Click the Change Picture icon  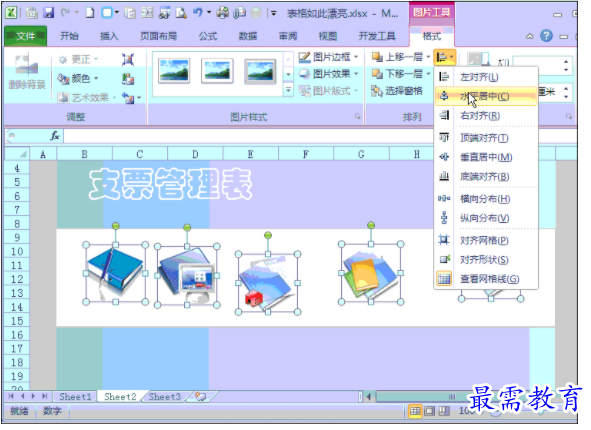[x=128, y=79]
